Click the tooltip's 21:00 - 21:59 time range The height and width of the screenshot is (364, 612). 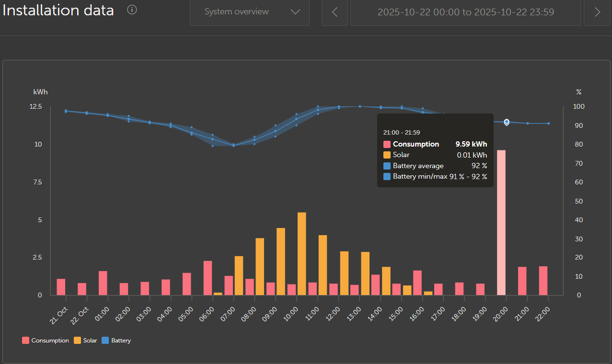point(402,133)
